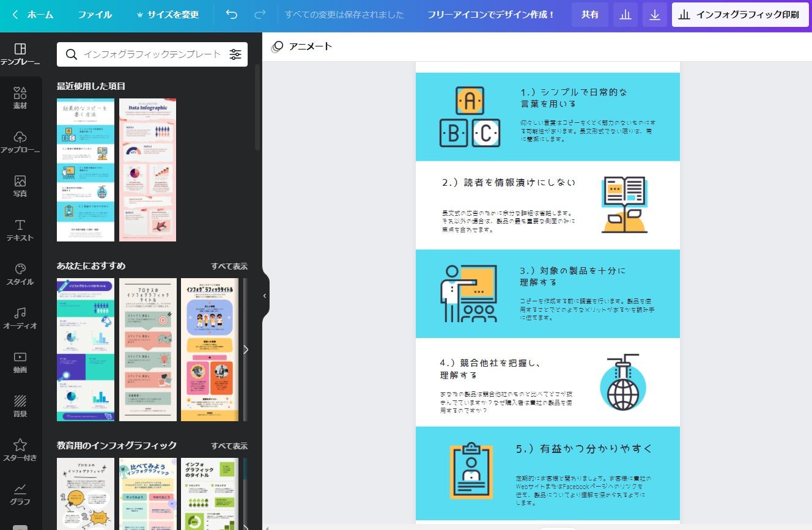This screenshot has width=812, height=530.
Task: Click the undo arrow icon
Action: pos(232,15)
